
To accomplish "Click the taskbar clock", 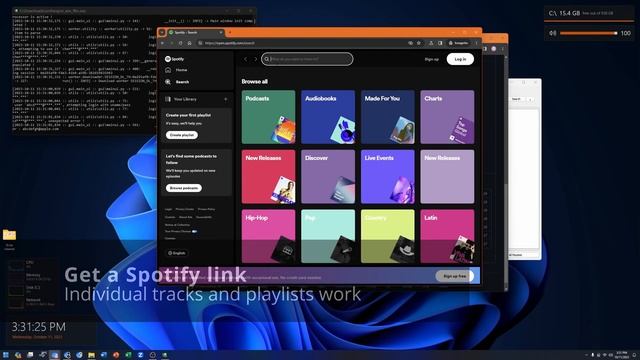I will pos(622,355).
